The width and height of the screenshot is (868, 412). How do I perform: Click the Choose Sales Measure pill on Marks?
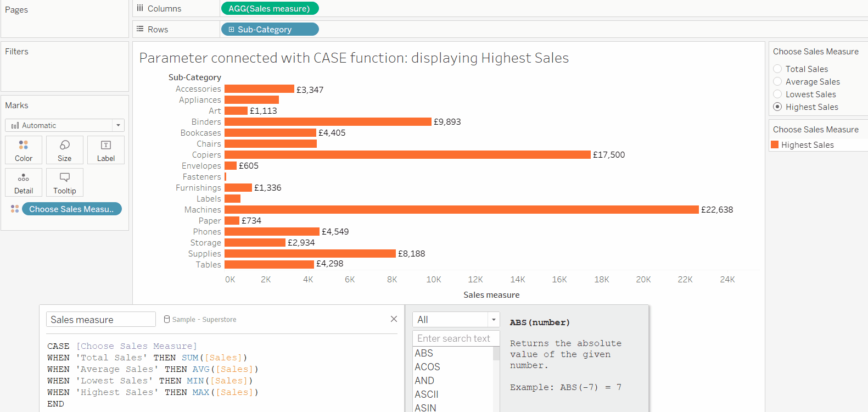pos(71,209)
